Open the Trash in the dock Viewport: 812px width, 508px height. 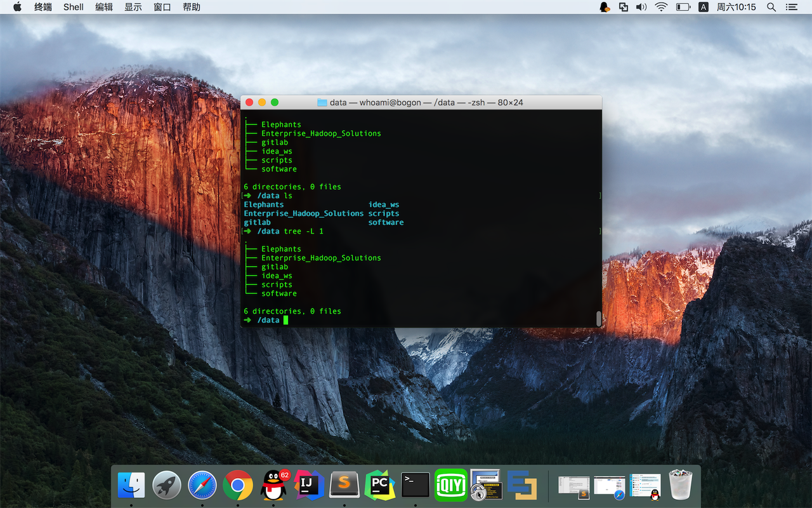coord(681,486)
